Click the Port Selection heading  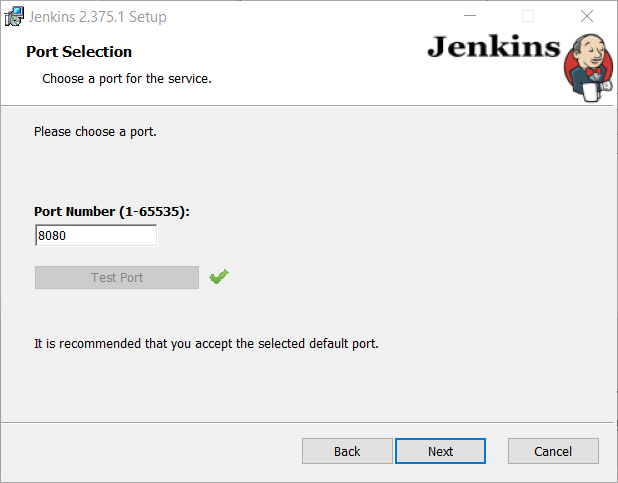point(79,52)
